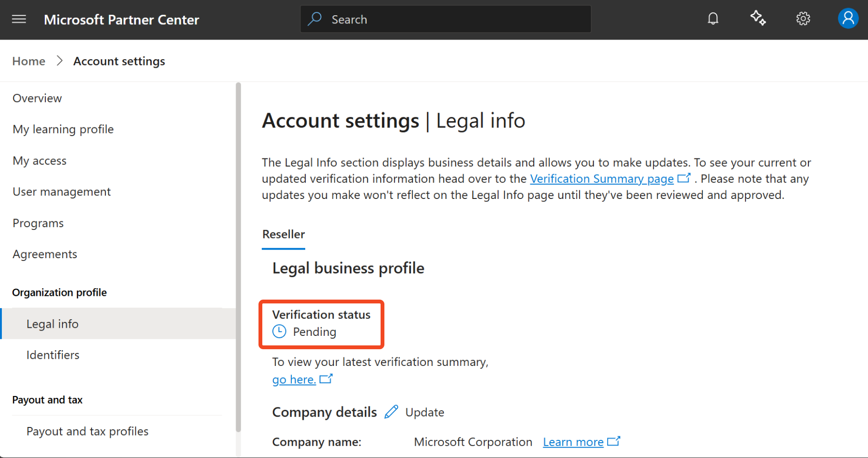Click the Company name: label
This screenshot has height=458, width=868.
(x=317, y=442)
